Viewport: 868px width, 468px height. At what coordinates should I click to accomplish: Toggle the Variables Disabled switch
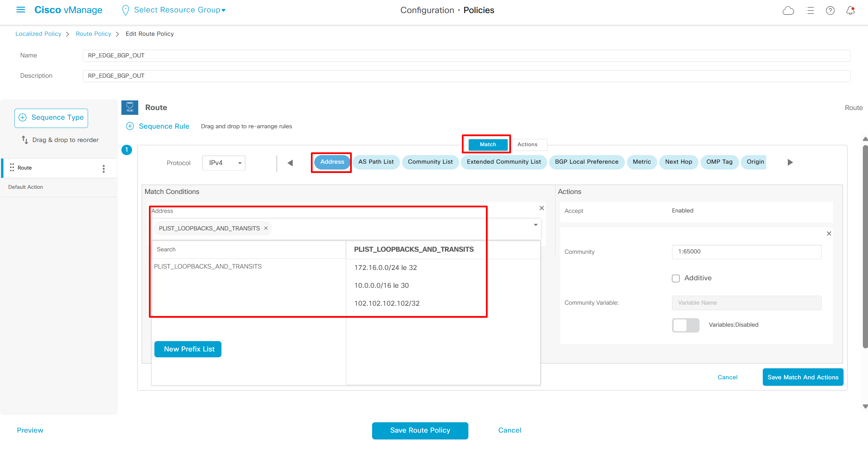point(685,325)
